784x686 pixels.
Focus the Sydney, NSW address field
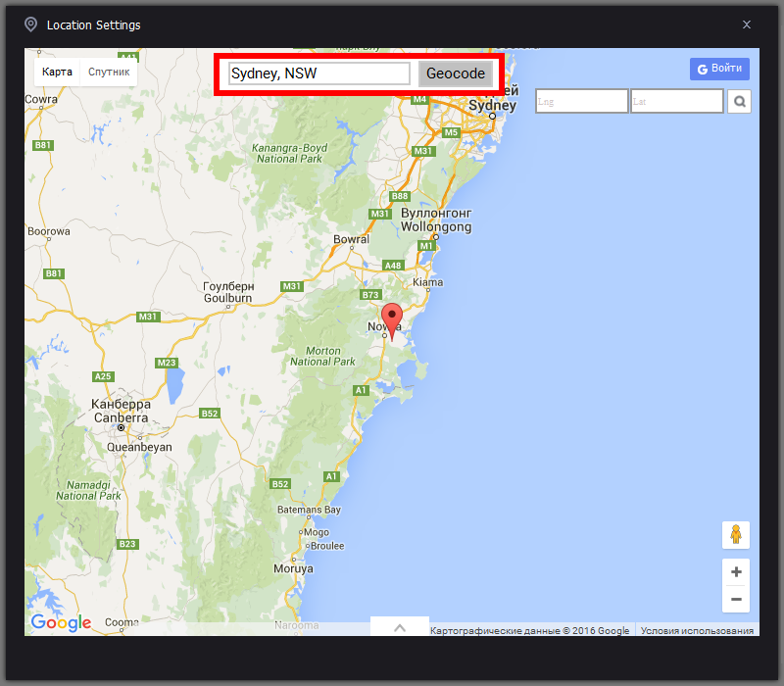click(x=319, y=73)
